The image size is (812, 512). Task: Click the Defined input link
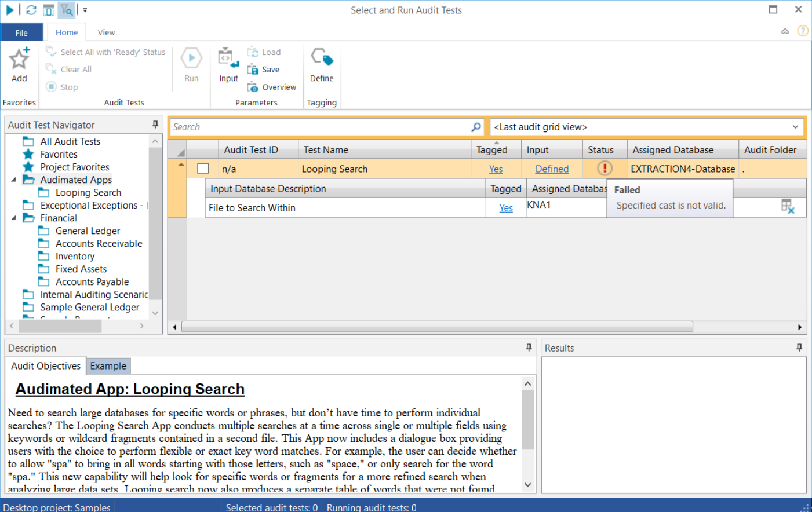click(x=552, y=169)
